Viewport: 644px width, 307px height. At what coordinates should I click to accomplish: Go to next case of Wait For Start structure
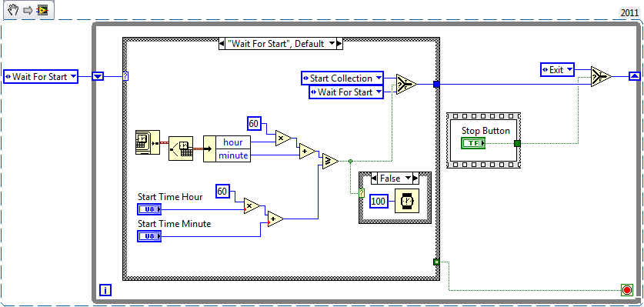pyautogui.click(x=339, y=44)
